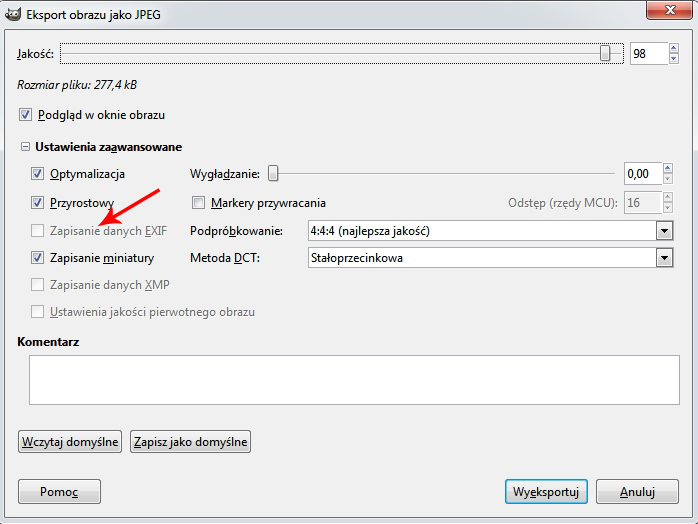Image resolution: width=698 pixels, height=524 pixels.
Task: Enable Markery przywracania checkbox
Action: point(198,203)
